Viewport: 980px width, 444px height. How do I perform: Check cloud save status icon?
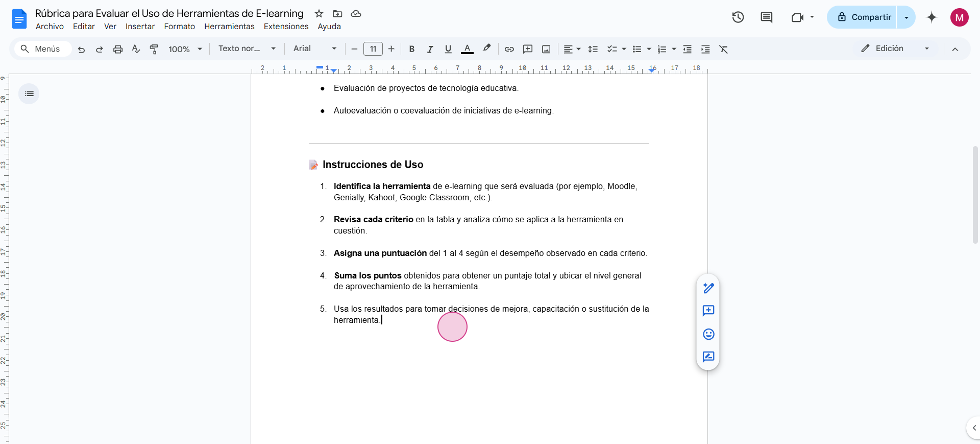(356, 14)
